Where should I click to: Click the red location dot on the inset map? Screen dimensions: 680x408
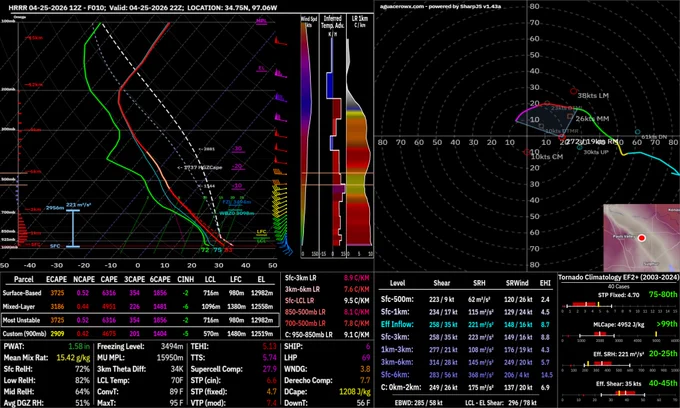tap(642, 238)
